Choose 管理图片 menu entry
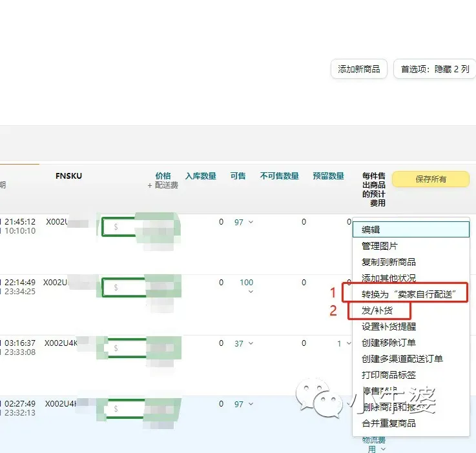The image size is (476, 453). coord(380,246)
